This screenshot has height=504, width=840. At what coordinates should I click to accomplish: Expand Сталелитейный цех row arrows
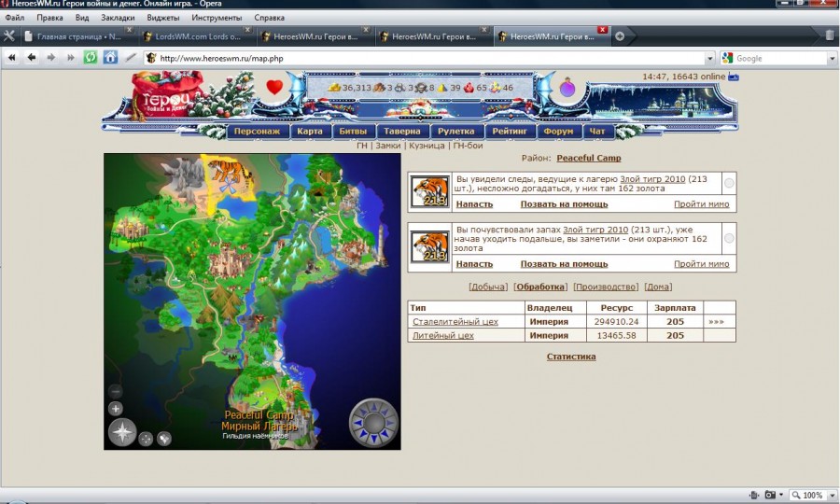pos(716,322)
